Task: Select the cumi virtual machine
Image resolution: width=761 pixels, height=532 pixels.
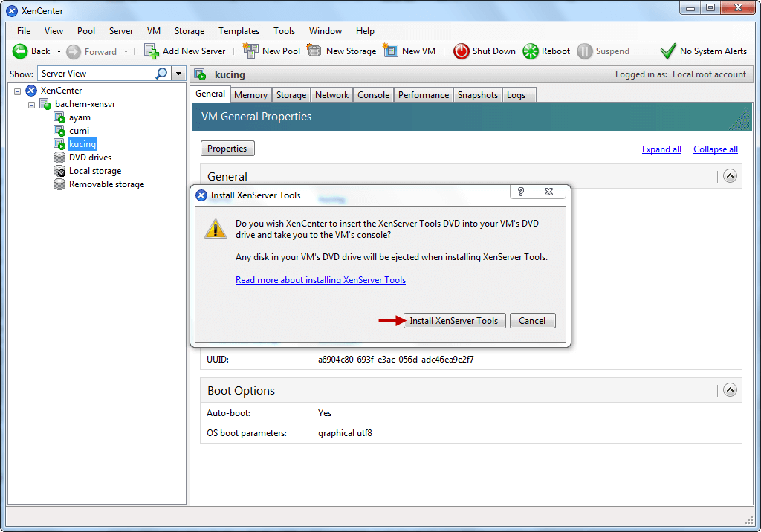Action: tap(79, 131)
